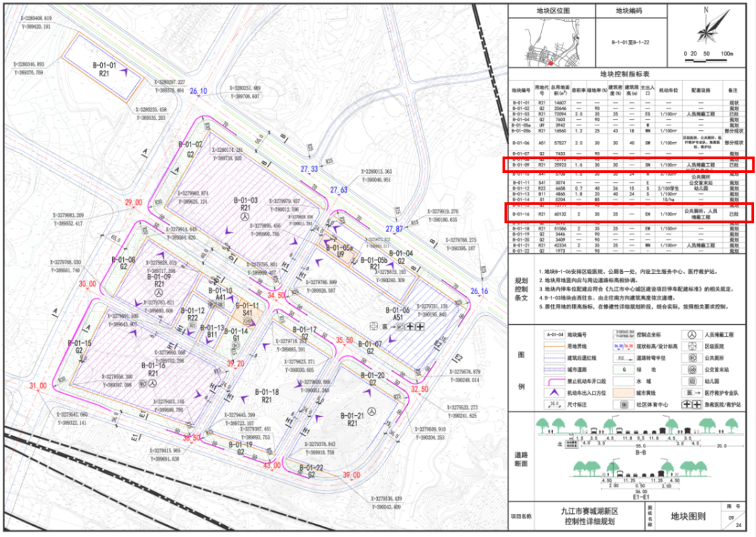
Task: Click the 公共厕所 legend symbol
Action: (692, 358)
